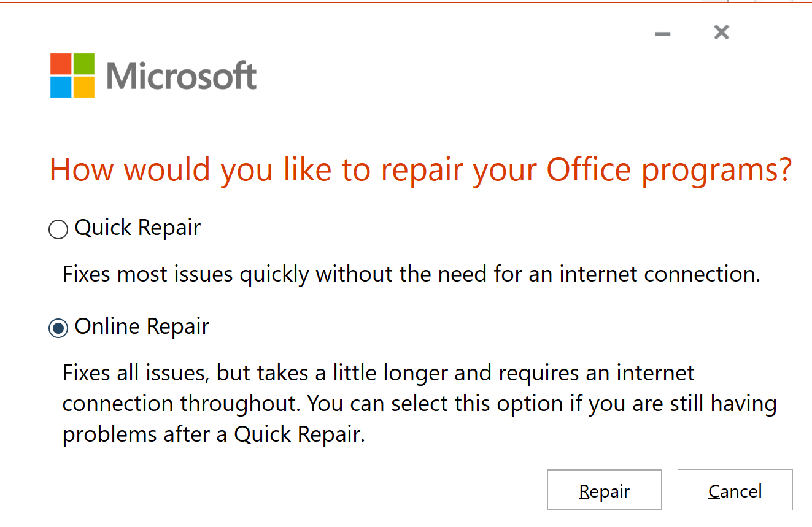
Task: Click the Repair button
Action: (x=604, y=491)
